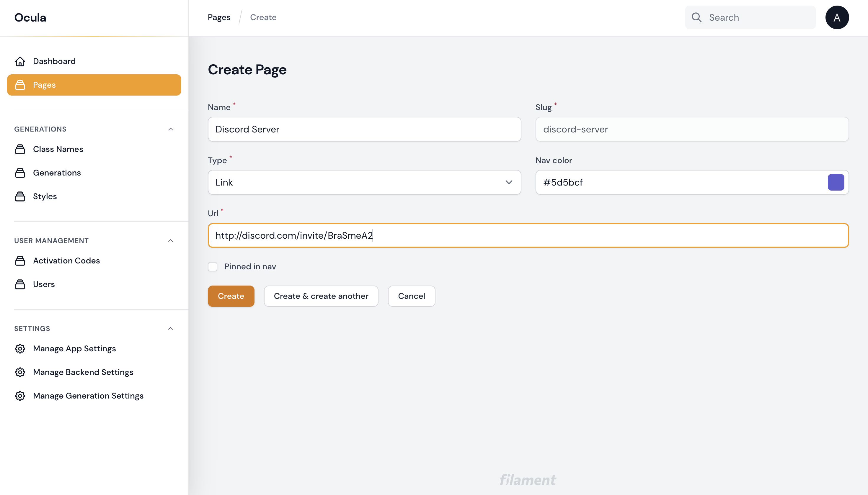Collapse the Settings sidebar group
868x495 pixels.
coord(170,328)
